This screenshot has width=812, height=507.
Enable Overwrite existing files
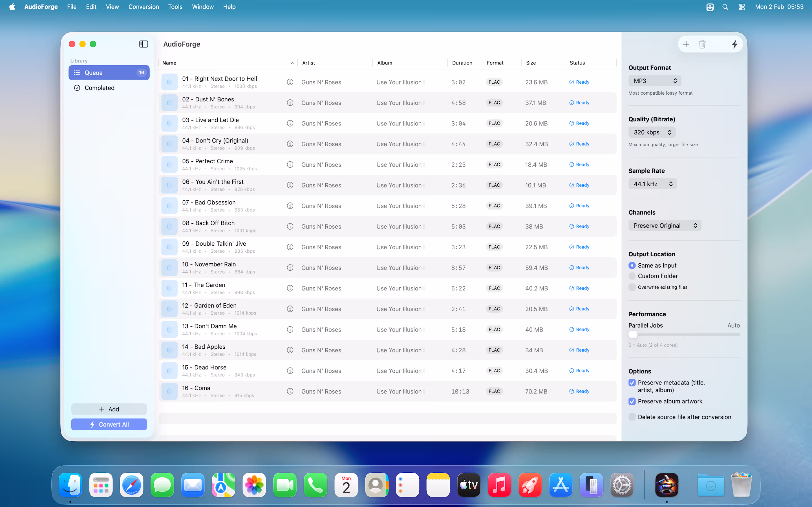632,287
